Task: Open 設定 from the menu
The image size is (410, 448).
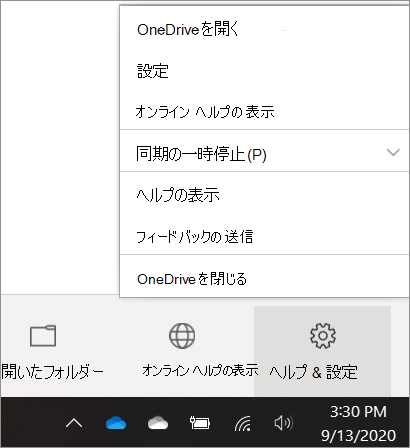Action: click(265, 71)
